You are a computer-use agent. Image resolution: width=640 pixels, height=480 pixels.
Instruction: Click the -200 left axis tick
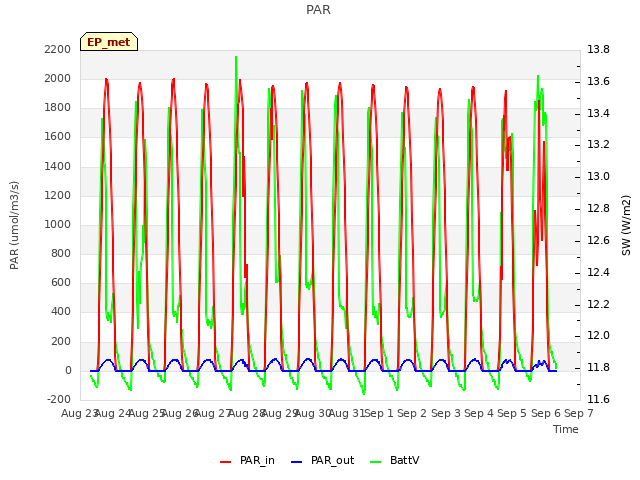59,399
